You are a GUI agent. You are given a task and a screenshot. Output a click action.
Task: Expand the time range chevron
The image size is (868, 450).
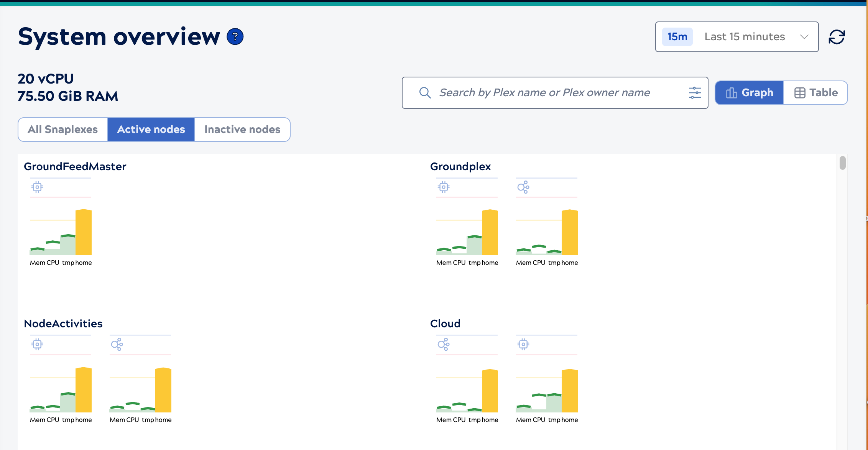pos(804,37)
